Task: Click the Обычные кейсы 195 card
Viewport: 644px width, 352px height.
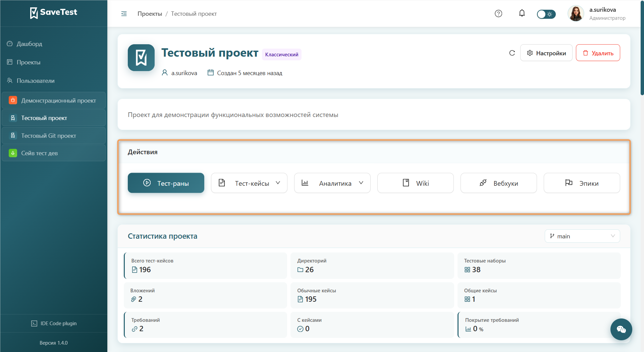Action: pos(372,295)
